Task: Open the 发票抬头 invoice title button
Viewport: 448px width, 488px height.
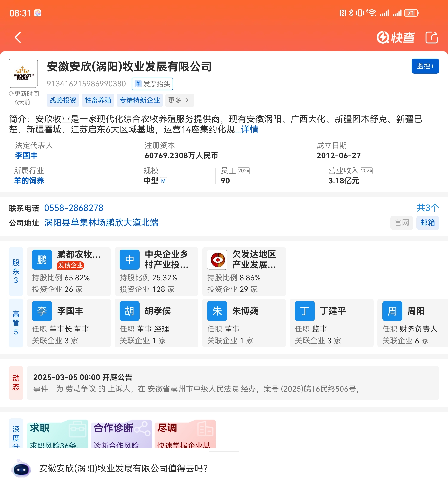Action: (x=152, y=84)
